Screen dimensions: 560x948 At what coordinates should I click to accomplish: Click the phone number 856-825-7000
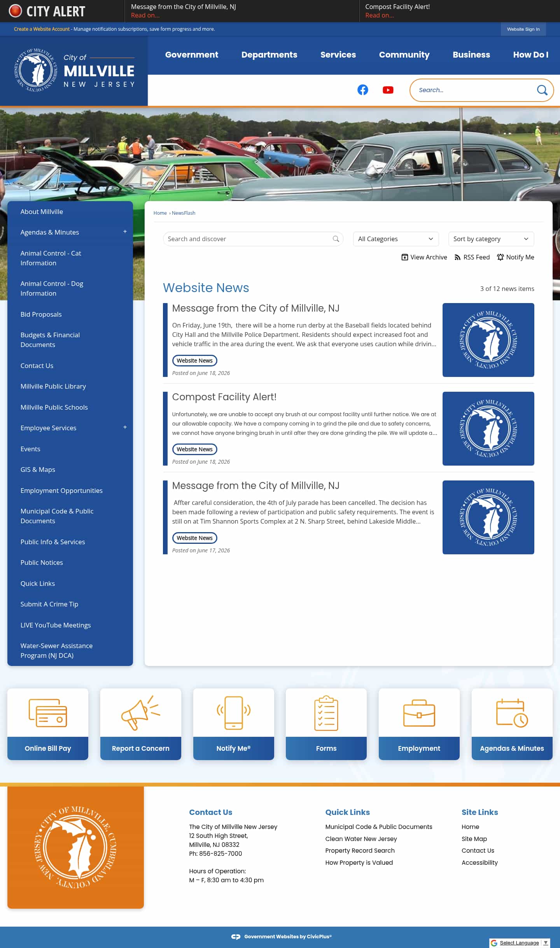click(220, 853)
